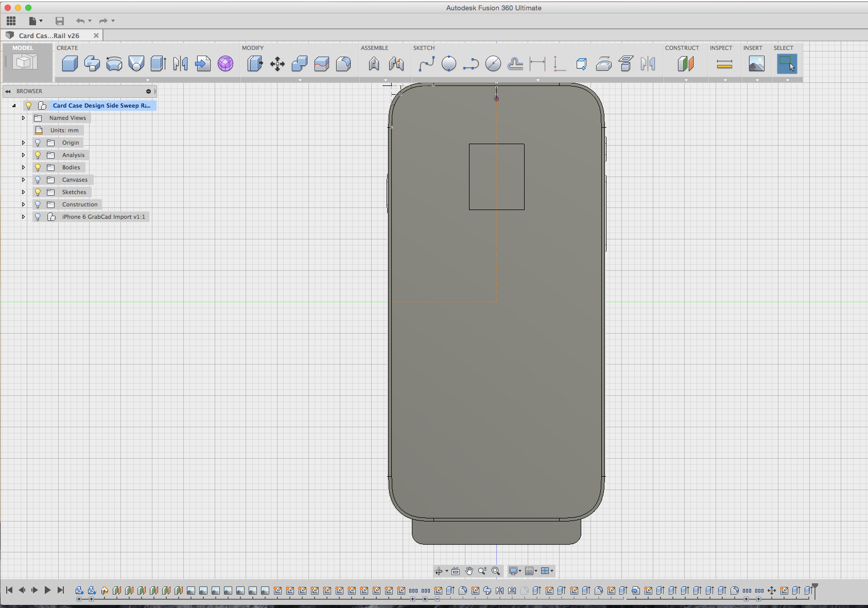Toggle visibility of Card Case Design root
The image size is (868, 608).
(29, 106)
